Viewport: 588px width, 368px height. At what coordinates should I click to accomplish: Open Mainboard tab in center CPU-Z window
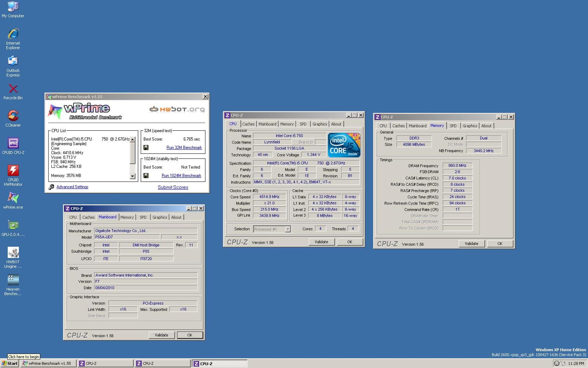pyautogui.click(x=268, y=124)
